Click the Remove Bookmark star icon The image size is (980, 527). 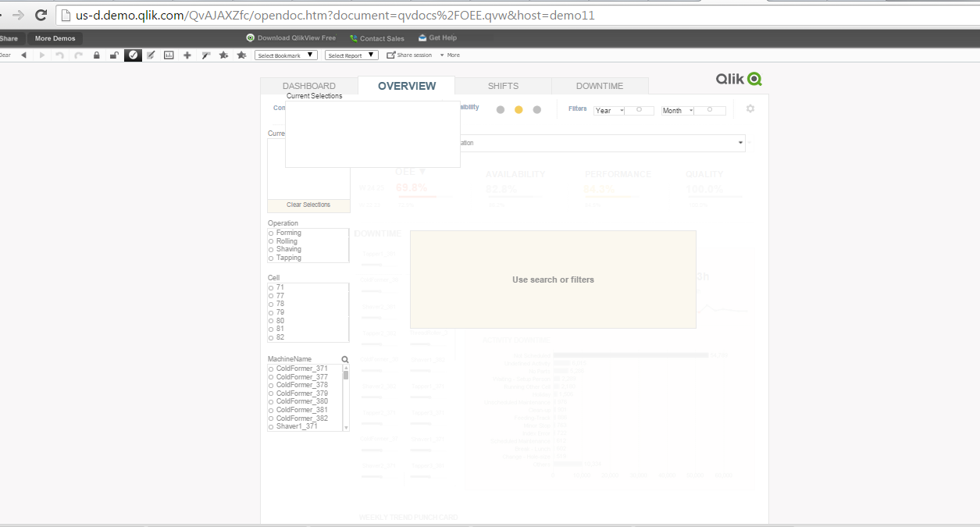[x=242, y=55]
